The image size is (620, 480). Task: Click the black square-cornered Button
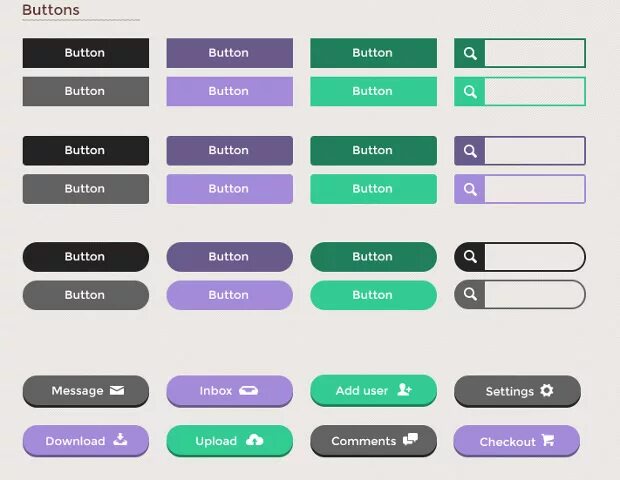click(x=85, y=53)
